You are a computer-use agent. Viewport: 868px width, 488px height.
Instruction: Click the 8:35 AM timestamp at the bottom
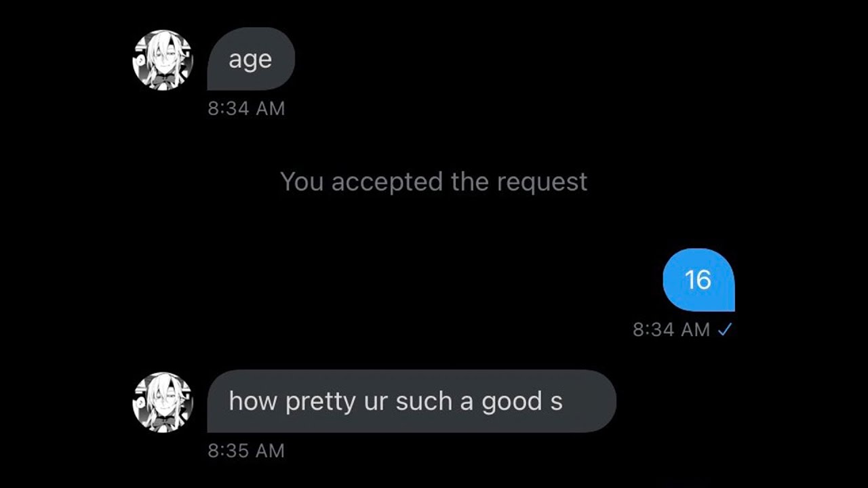[x=247, y=451]
